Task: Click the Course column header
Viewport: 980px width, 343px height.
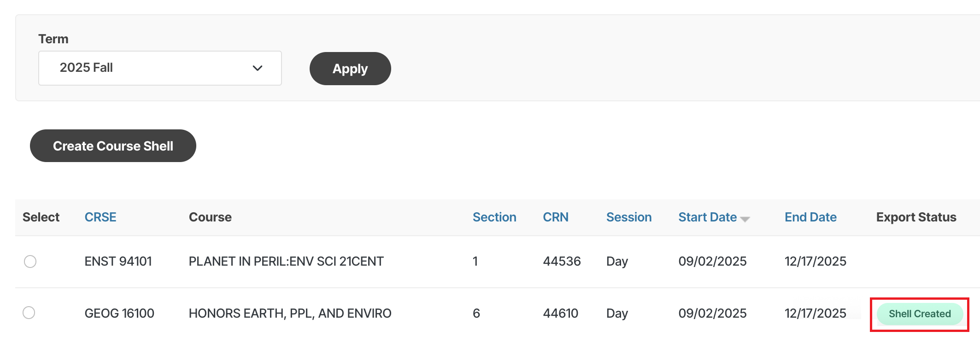Action: coord(210,217)
